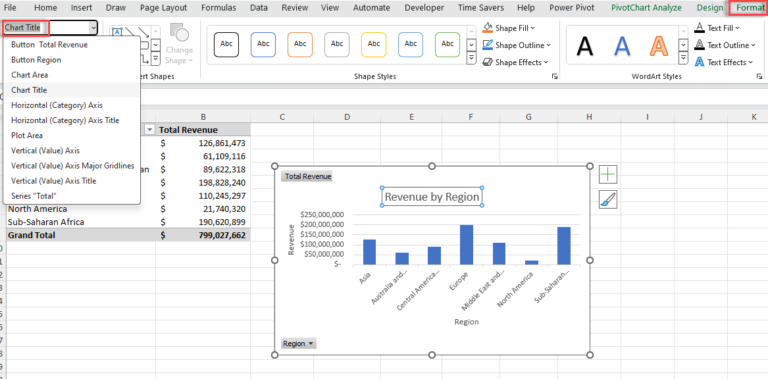Image resolution: width=768 pixels, height=379 pixels.
Task: Select the gold outlined Abc shape style
Action: click(374, 44)
